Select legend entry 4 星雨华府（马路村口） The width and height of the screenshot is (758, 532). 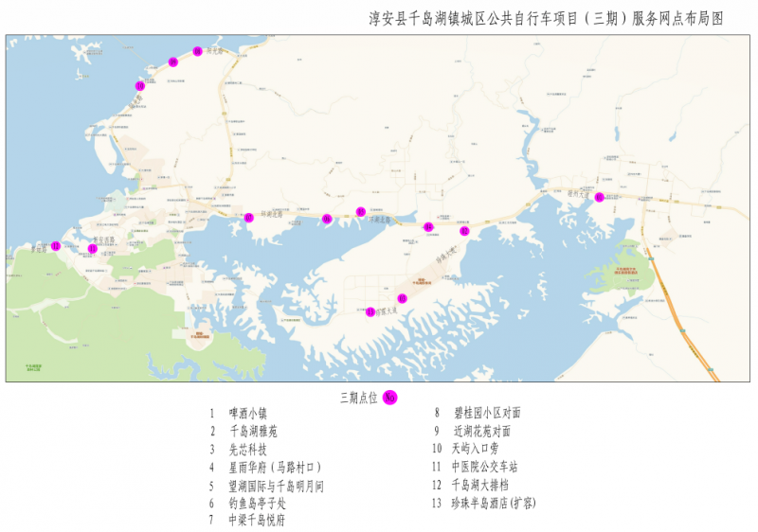(276, 468)
